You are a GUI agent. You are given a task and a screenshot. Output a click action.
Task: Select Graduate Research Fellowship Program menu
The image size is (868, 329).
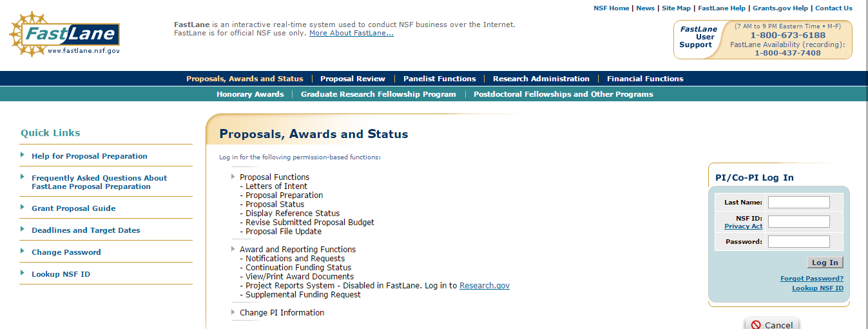(378, 94)
